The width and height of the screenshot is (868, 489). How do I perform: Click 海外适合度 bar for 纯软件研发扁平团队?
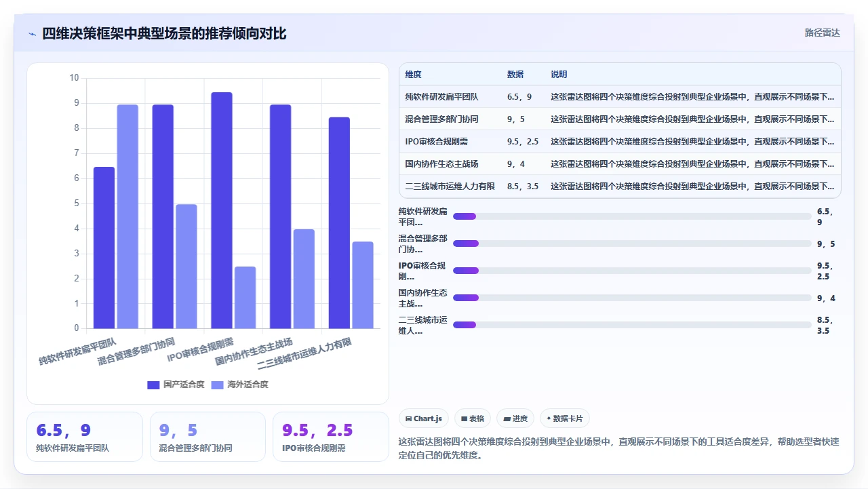pyautogui.click(x=127, y=216)
